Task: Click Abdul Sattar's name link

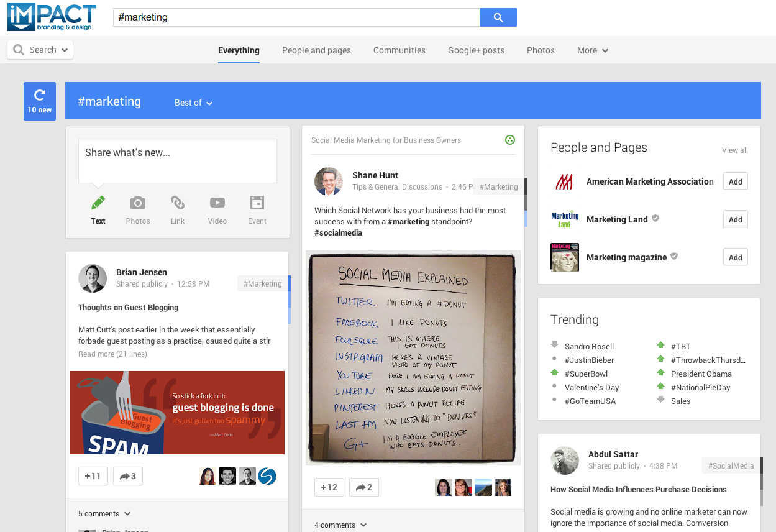Action: click(x=613, y=454)
